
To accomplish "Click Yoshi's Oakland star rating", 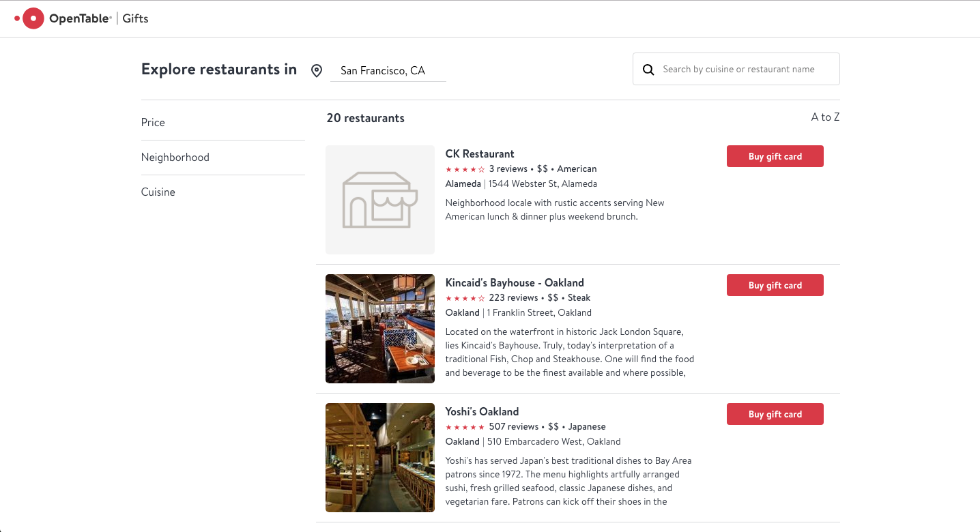I will tap(465, 427).
